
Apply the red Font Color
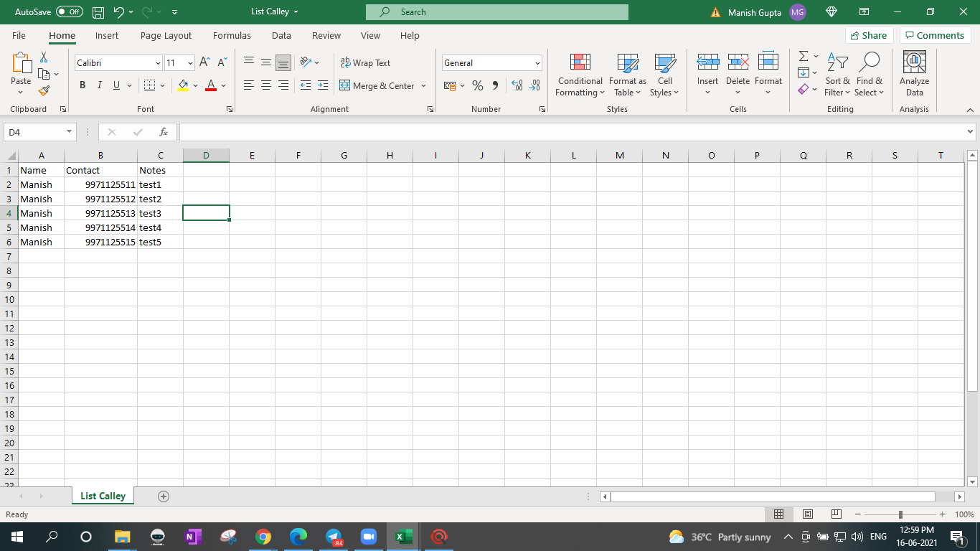point(211,86)
